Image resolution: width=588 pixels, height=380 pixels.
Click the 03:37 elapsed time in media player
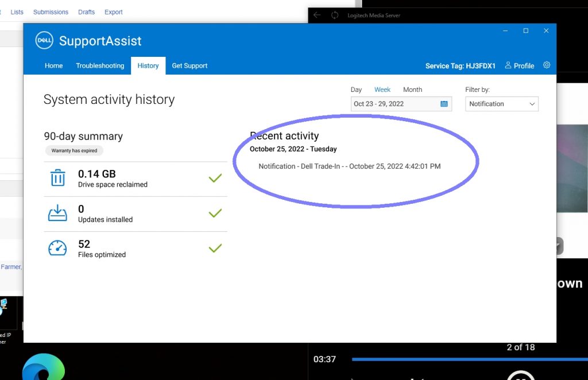coord(324,359)
